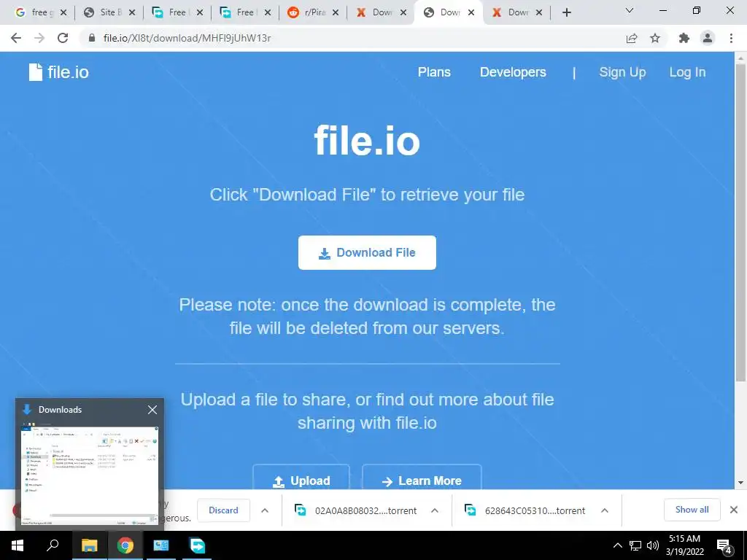Open the Chrome profile avatar icon
Image resolution: width=747 pixels, height=560 pixels.
(x=708, y=38)
